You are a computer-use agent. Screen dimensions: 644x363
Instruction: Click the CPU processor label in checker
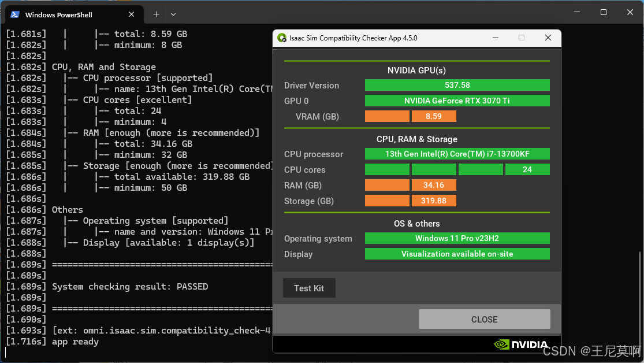coord(314,154)
